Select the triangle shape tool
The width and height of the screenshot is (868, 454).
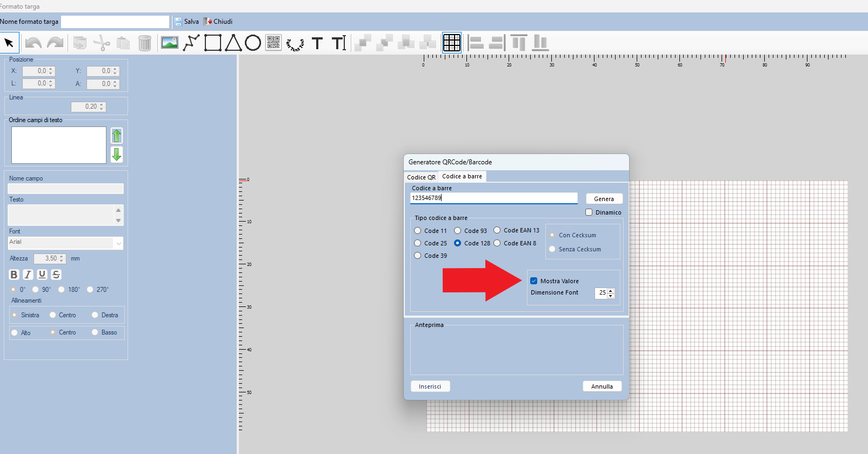tap(233, 43)
